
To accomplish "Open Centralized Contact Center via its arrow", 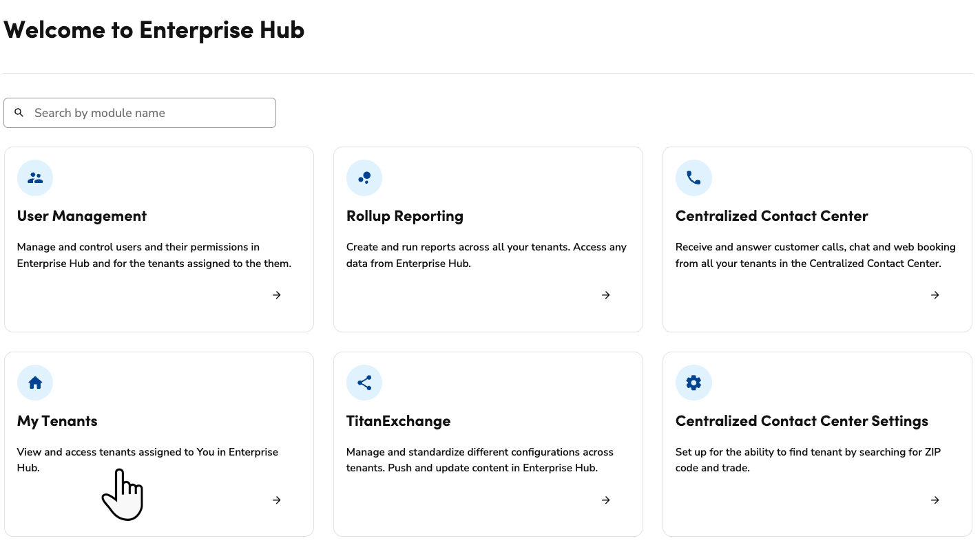I will pyautogui.click(x=935, y=295).
